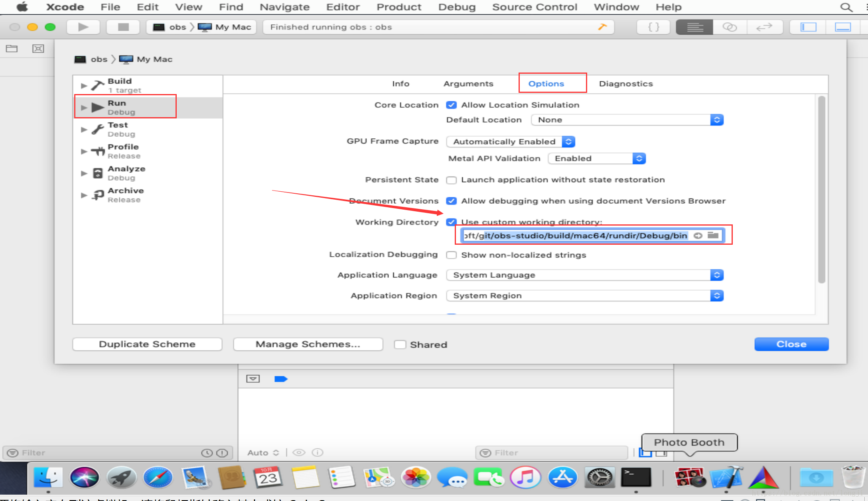The height and width of the screenshot is (501, 868).
Task: Click the Manage Schemes button
Action: pyautogui.click(x=308, y=344)
